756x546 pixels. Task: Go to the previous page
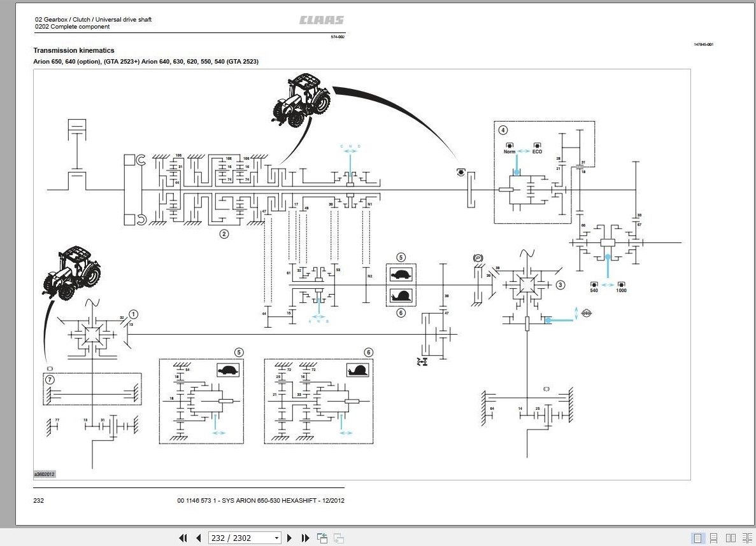click(x=198, y=538)
